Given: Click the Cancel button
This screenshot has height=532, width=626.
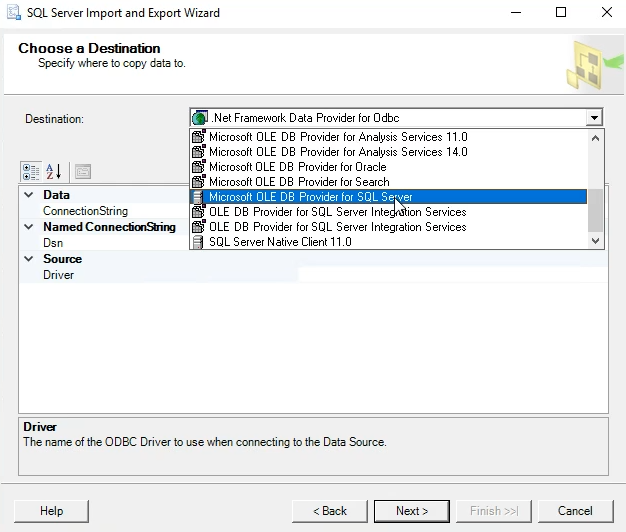Looking at the screenshot, I should (575, 511).
